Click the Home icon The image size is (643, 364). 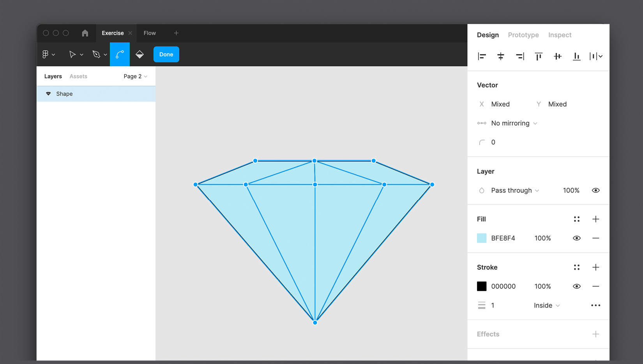[x=85, y=33]
